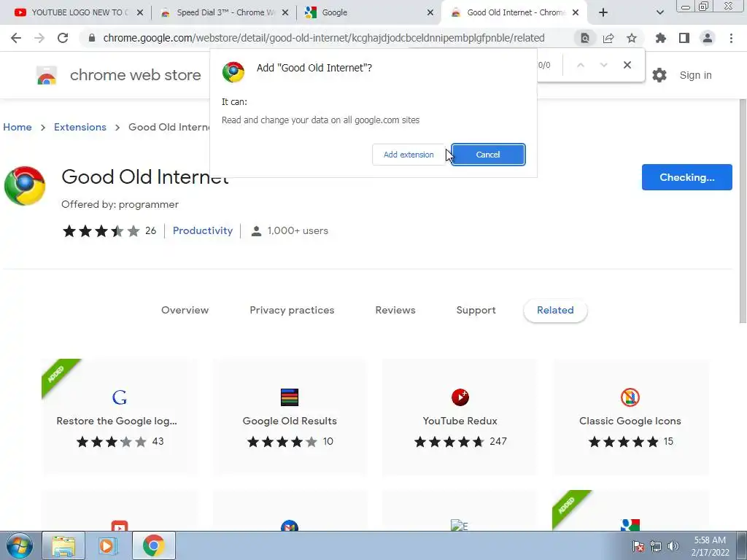Click the Good Old Internet Chrome logo icon
Screen dimensions: 747x560
coord(25,186)
